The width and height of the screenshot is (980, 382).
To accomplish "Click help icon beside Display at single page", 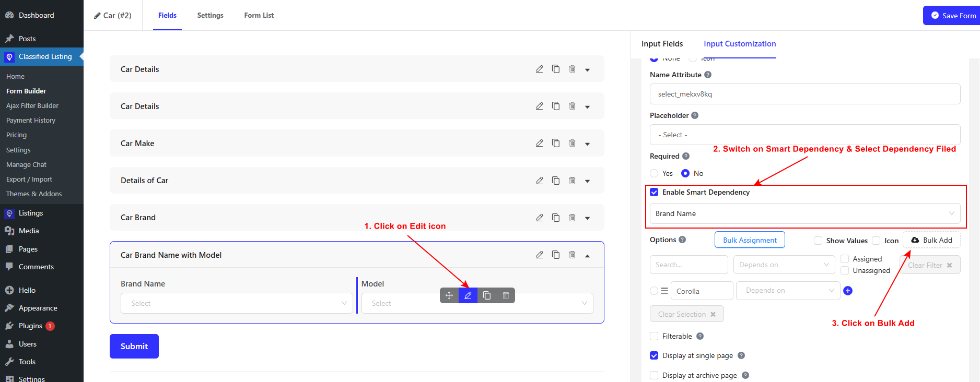I will point(741,355).
